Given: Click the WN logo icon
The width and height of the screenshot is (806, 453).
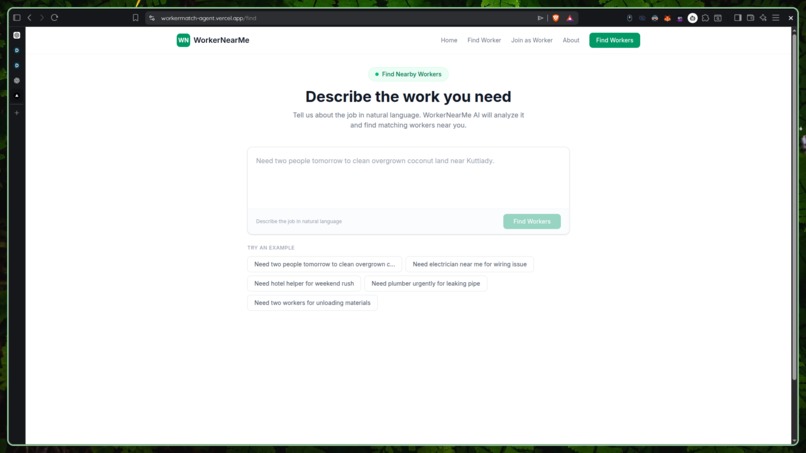Looking at the screenshot, I should (x=183, y=40).
